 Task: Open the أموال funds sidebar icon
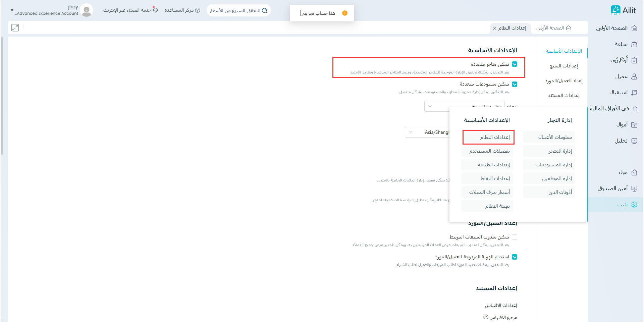coord(634,125)
